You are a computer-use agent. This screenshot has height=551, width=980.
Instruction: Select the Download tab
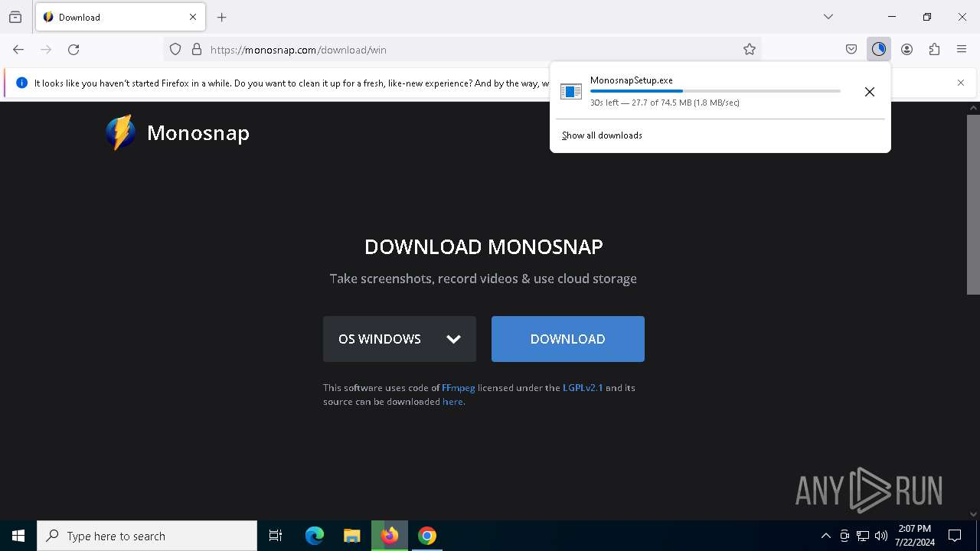[x=119, y=17]
